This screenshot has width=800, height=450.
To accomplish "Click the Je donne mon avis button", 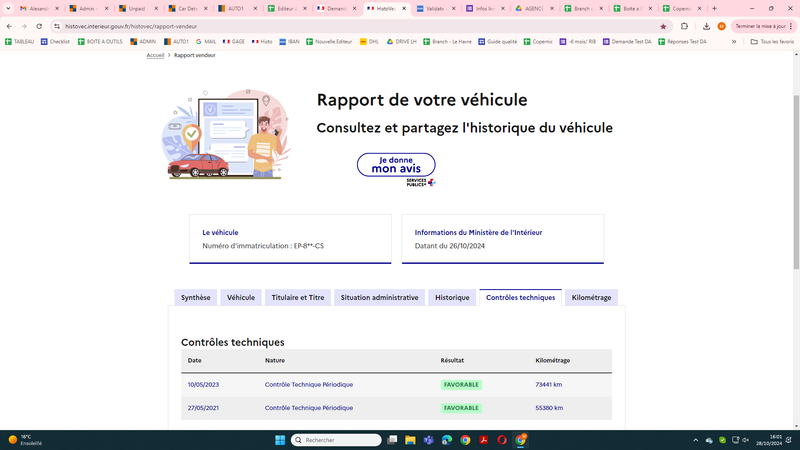I will pyautogui.click(x=396, y=165).
